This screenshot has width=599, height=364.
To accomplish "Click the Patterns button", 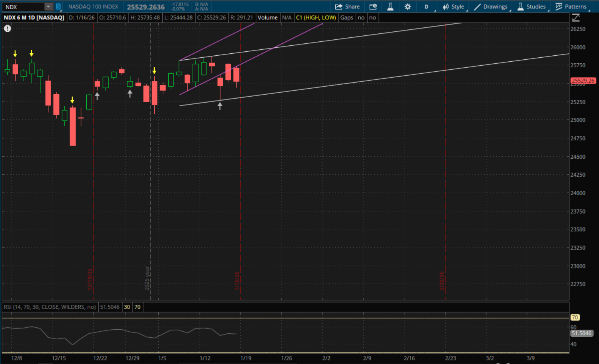I will click(x=571, y=7).
